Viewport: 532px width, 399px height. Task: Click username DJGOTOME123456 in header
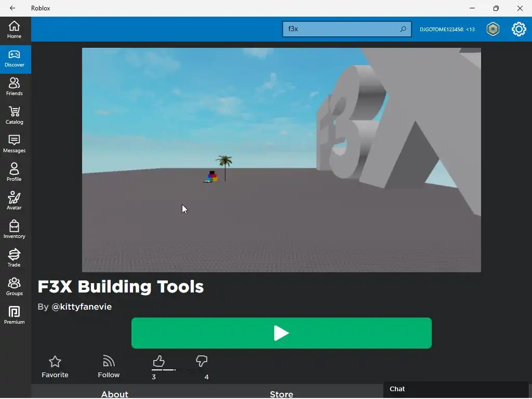point(447,30)
